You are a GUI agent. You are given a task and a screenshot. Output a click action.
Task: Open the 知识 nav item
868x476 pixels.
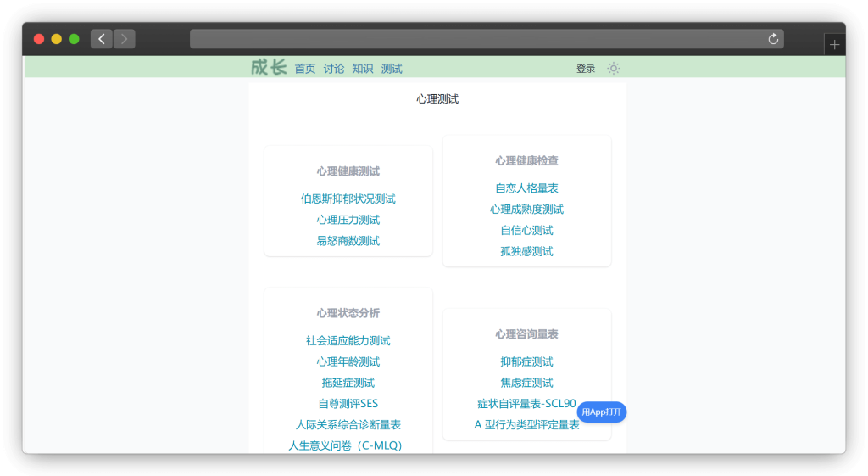[x=363, y=69]
